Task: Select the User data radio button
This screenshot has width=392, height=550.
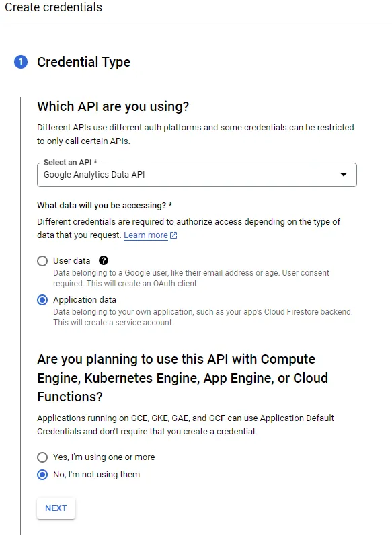Action: (42, 261)
